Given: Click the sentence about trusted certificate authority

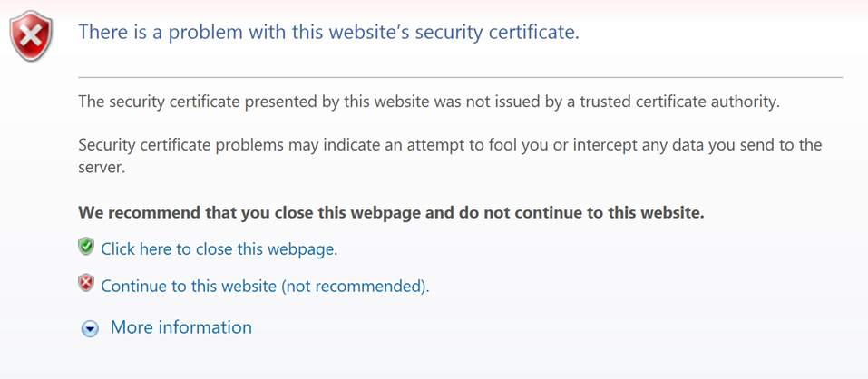Looking at the screenshot, I should (x=429, y=102).
